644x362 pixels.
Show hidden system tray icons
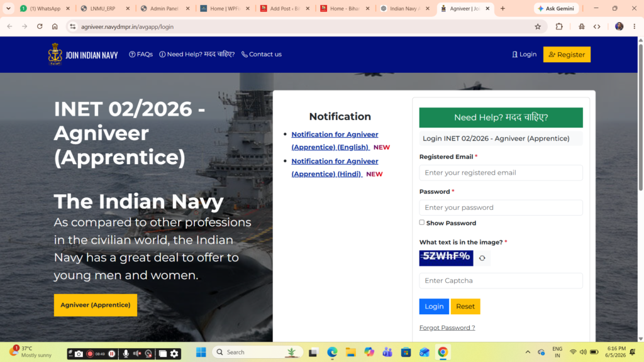[x=528, y=352]
